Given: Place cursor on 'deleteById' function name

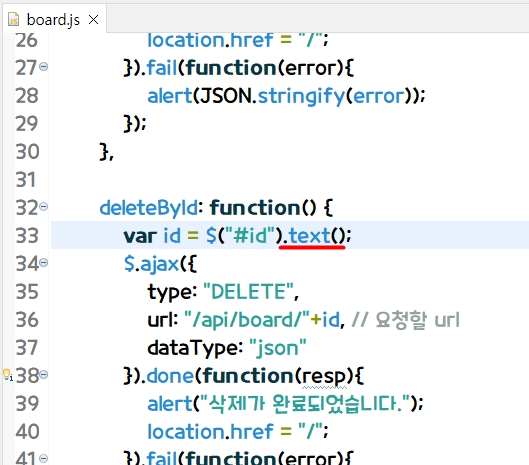Looking at the screenshot, I should click(149, 208).
